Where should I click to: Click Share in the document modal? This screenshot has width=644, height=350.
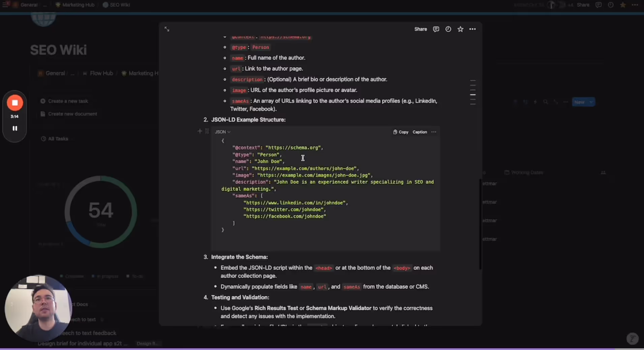(x=421, y=29)
